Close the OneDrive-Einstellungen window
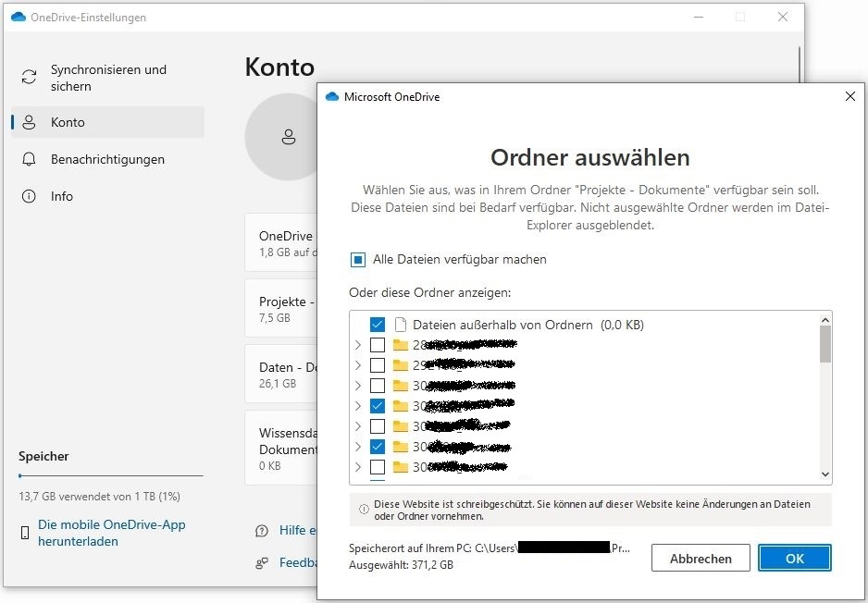 (783, 18)
